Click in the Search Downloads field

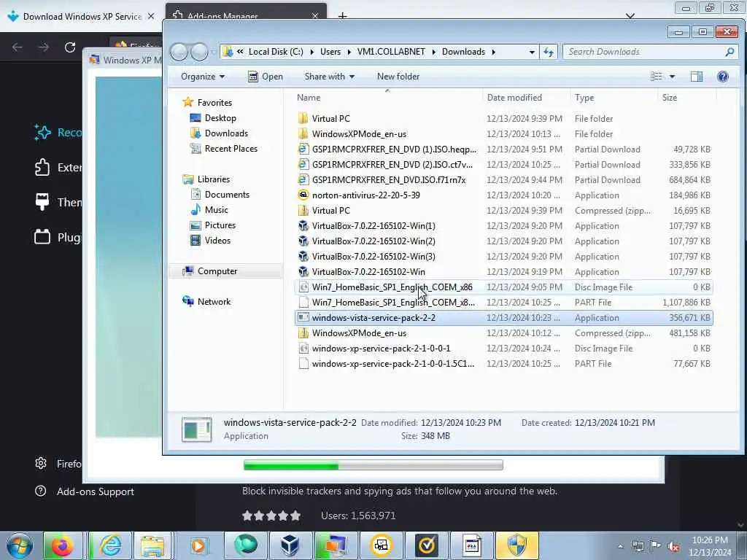(x=646, y=52)
